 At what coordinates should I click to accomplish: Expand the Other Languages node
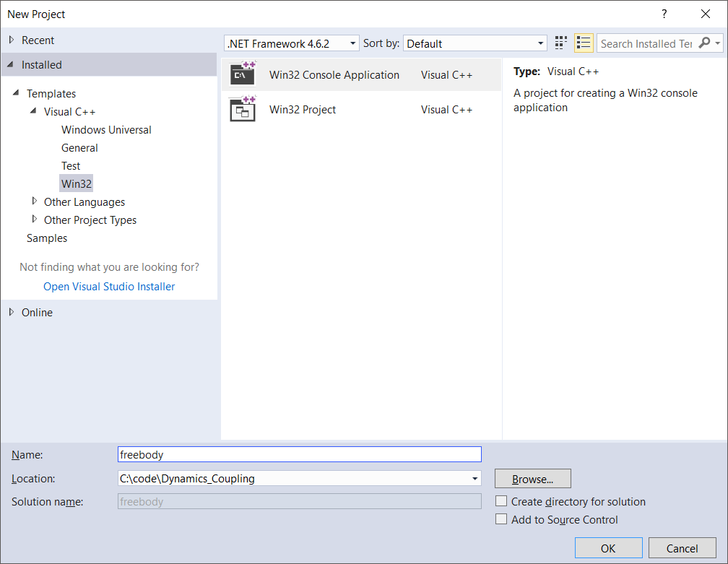click(x=34, y=201)
